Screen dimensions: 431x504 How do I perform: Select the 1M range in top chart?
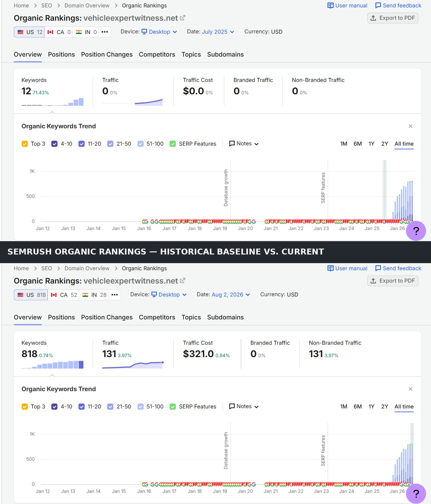[x=344, y=144]
